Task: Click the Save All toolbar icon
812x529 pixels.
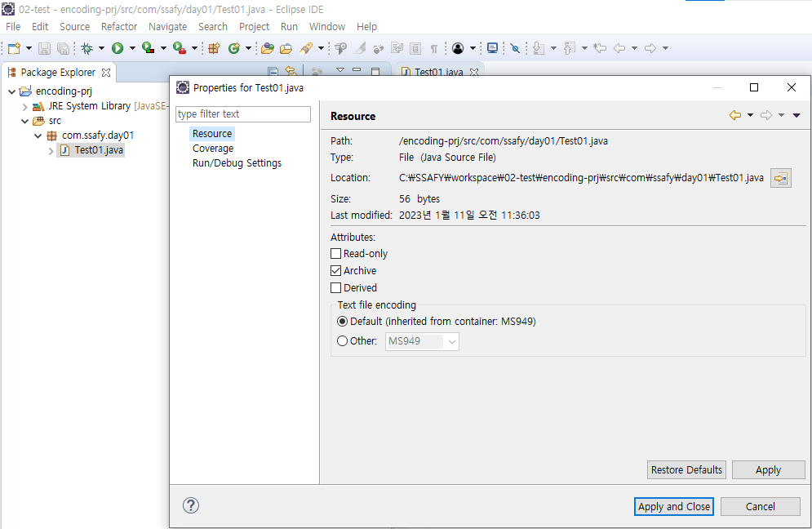Action: (x=63, y=48)
